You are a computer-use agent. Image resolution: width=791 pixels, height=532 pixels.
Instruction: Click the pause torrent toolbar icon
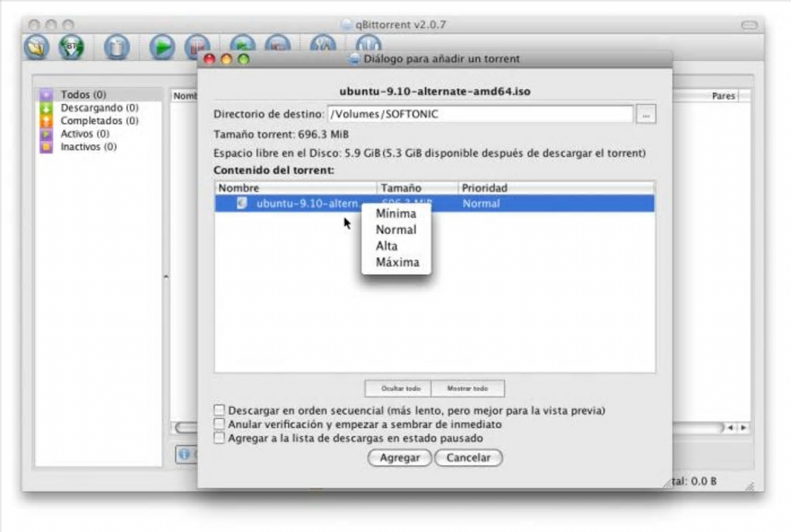(x=197, y=43)
